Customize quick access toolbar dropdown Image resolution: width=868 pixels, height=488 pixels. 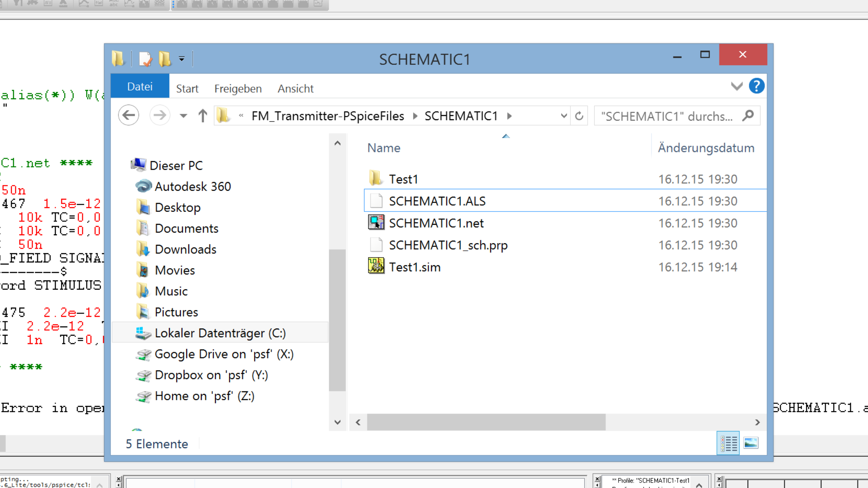pos(182,59)
